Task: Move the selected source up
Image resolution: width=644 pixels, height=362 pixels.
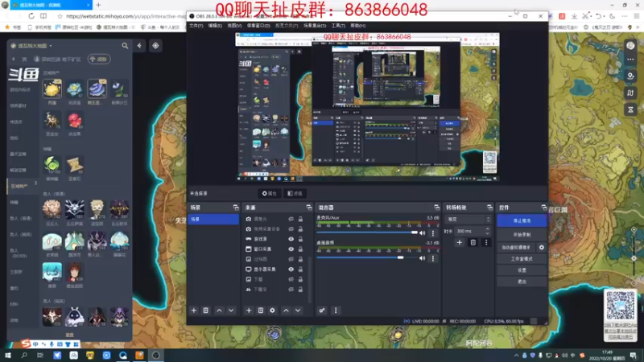Action: point(286,311)
